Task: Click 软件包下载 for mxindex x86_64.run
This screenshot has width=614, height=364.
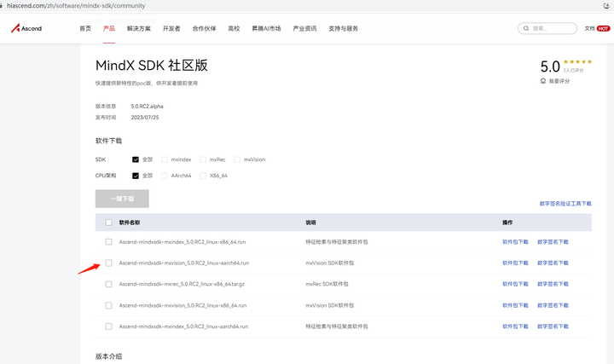Action: click(515, 242)
